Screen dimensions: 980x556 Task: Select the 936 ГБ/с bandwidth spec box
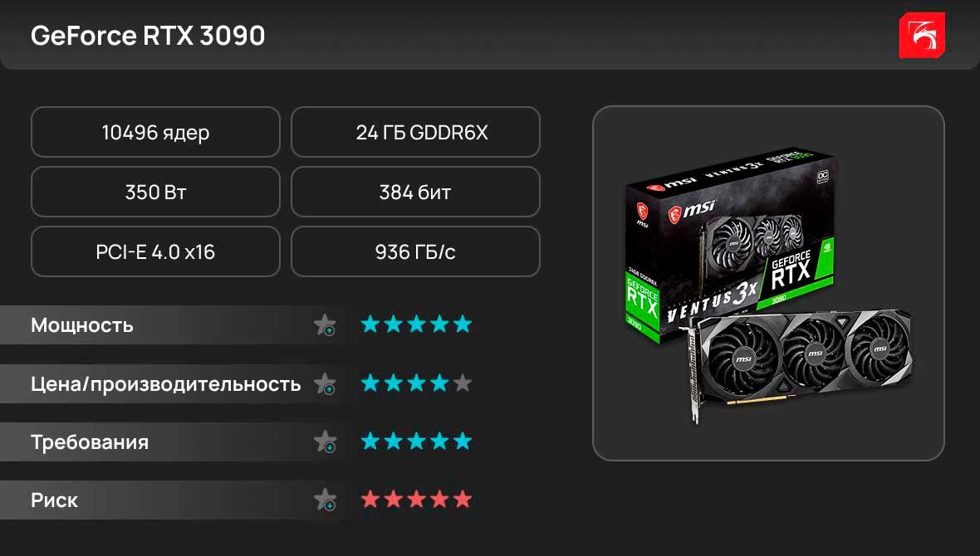pyautogui.click(x=415, y=251)
